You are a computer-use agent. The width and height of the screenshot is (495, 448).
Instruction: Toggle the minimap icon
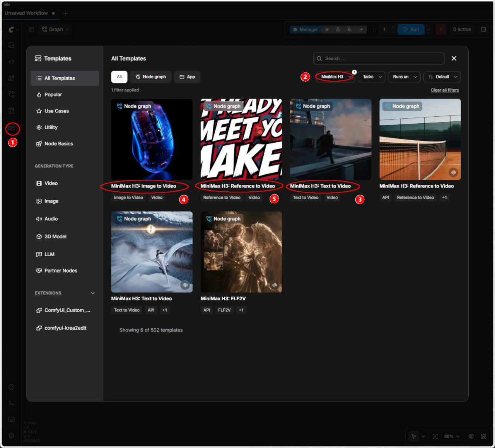471,436
